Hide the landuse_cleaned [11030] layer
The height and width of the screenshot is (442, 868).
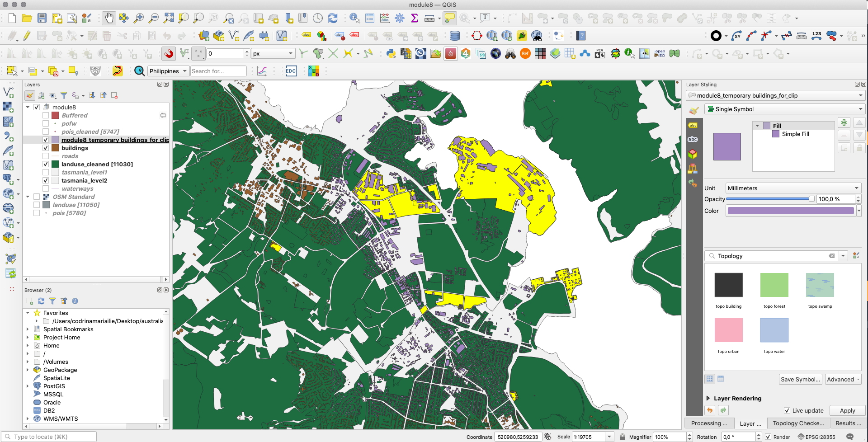(46, 165)
